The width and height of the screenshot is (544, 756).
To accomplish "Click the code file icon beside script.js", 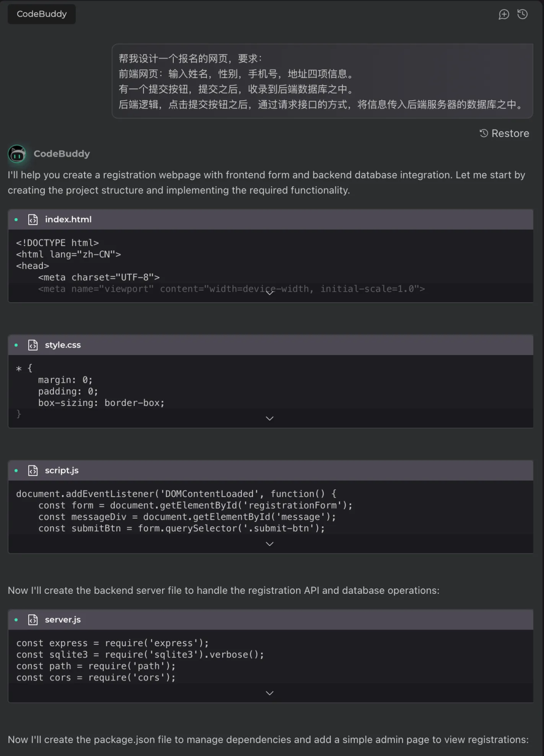I will pos(32,470).
